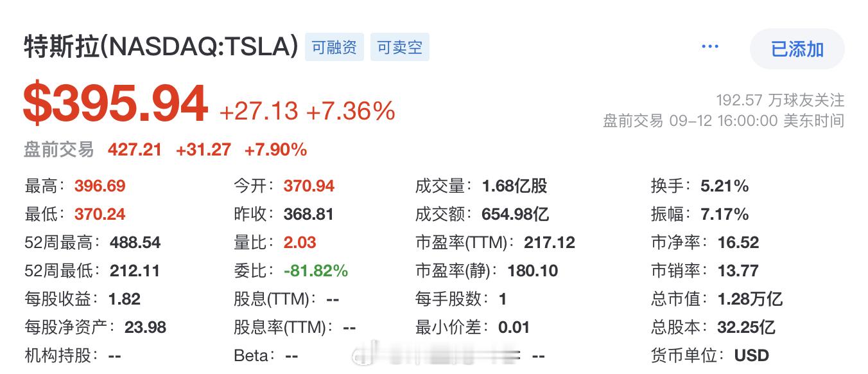
Task: Click the +7.36% change percentage
Action: (x=351, y=111)
